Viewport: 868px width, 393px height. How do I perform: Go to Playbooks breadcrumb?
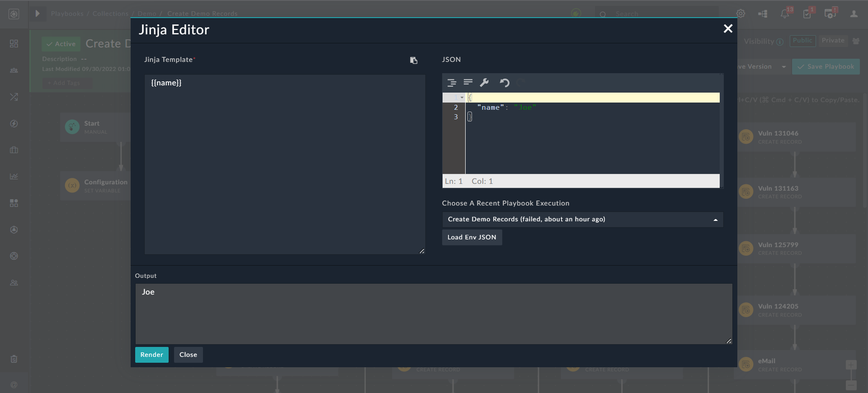(x=67, y=14)
